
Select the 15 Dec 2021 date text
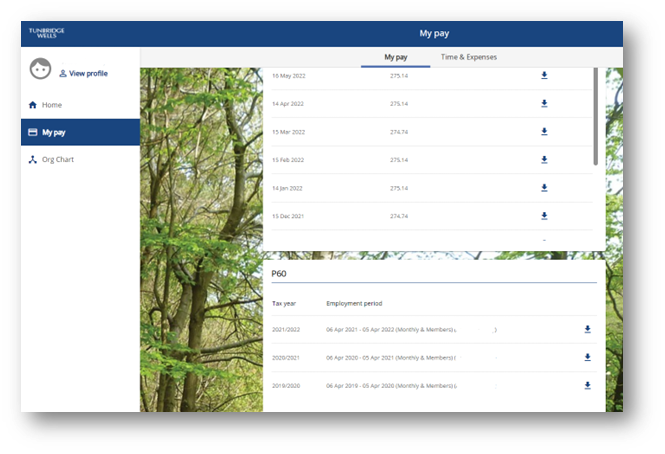pos(288,216)
